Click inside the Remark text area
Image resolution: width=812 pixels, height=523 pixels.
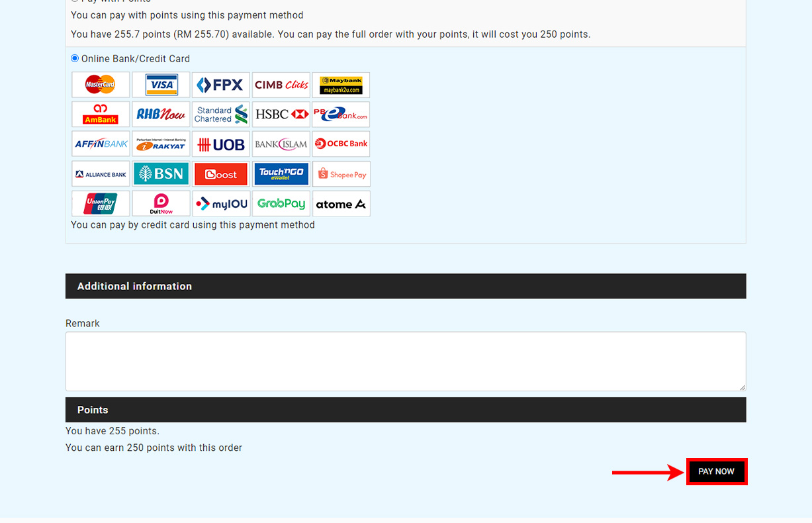click(x=405, y=361)
